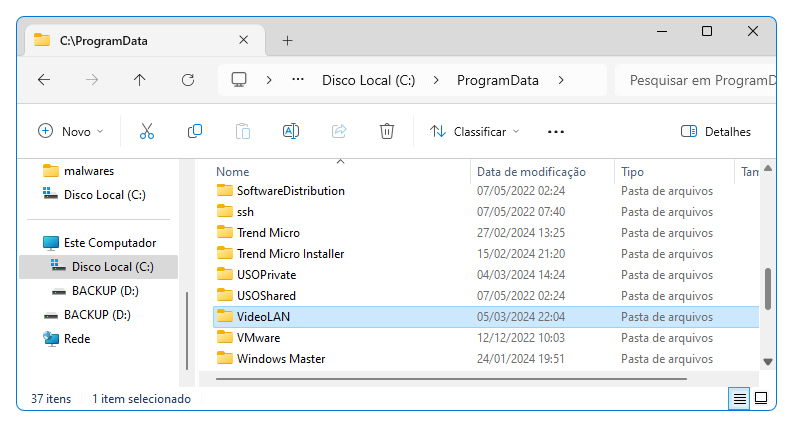Open the address bar ellipsis overflow
Screen dimensions: 791x428
click(x=298, y=79)
